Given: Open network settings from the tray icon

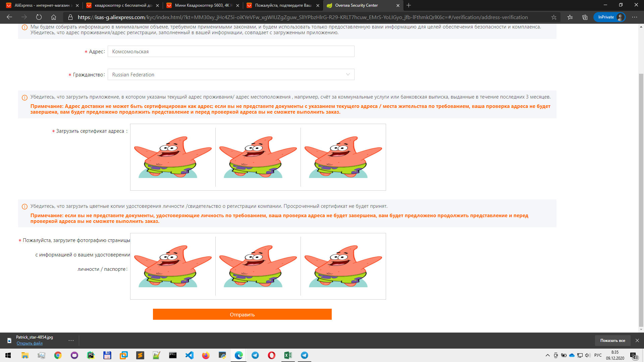Looking at the screenshot, I should click(x=580, y=355).
